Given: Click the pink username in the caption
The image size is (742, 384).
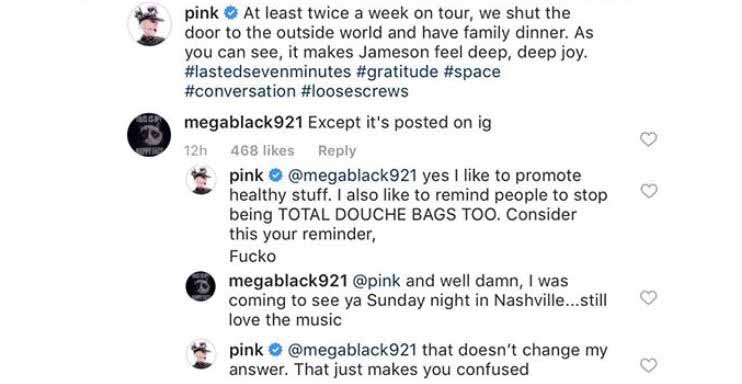Looking at the screenshot, I should pyautogui.click(x=202, y=13).
